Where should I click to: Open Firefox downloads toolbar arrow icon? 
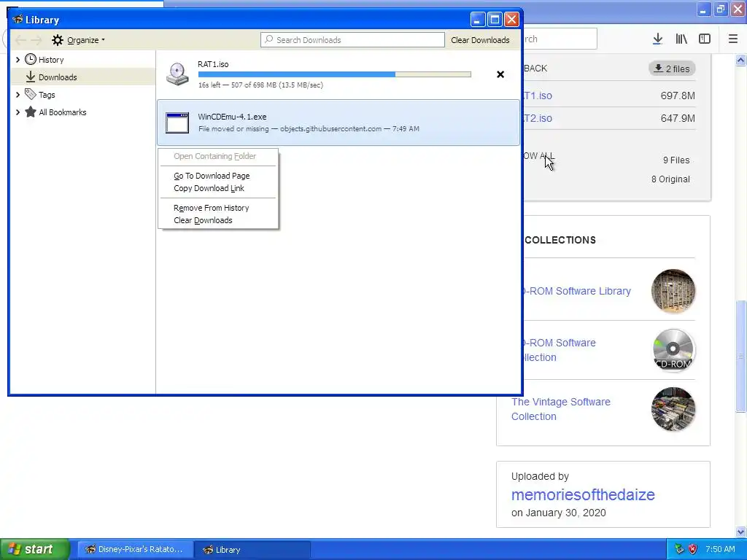pos(657,39)
